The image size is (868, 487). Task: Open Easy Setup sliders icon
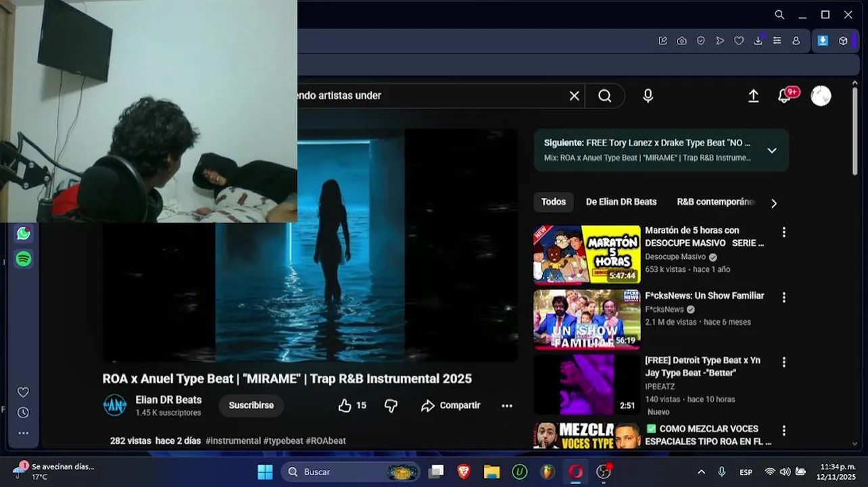[x=777, y=41]
